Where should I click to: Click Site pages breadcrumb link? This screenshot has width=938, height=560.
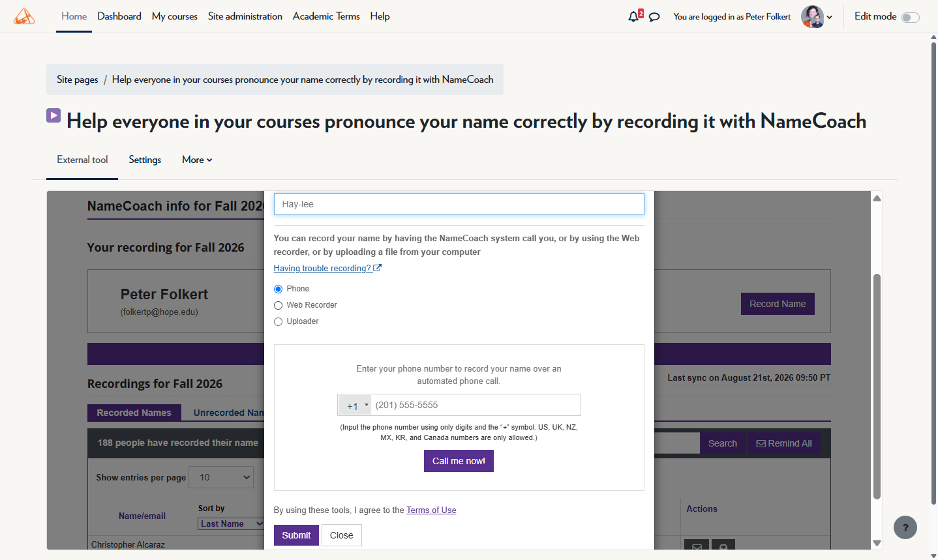click(x=78, y=80)
